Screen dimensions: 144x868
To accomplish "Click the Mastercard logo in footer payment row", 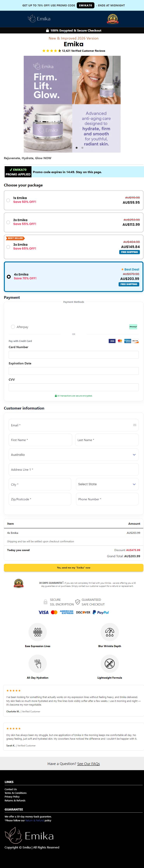I will [x=54, y=612].
